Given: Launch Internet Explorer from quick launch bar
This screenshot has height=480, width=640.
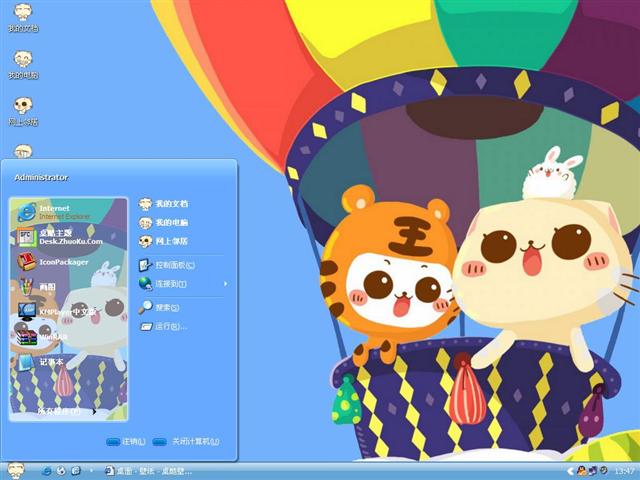Looking at the screenshot, I should [x=47, y=471].
